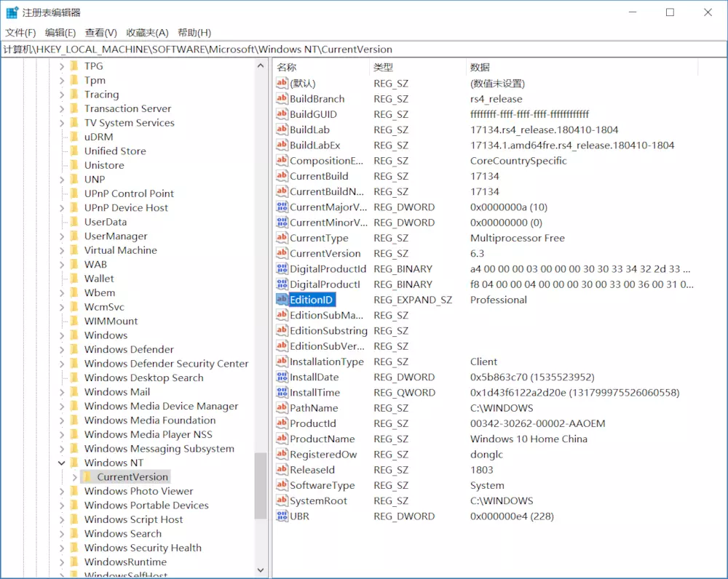Click the string icon next to BuildGUID

282,113
